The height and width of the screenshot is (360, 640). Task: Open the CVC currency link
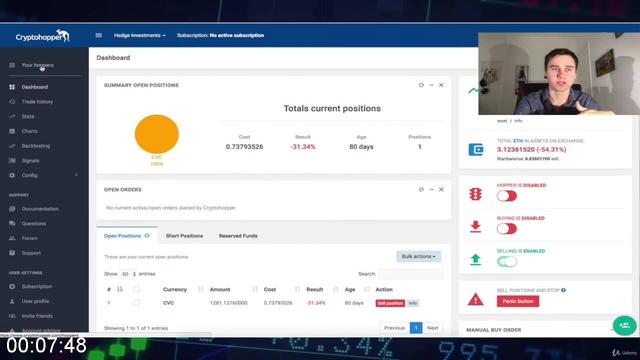click(169, 303)
